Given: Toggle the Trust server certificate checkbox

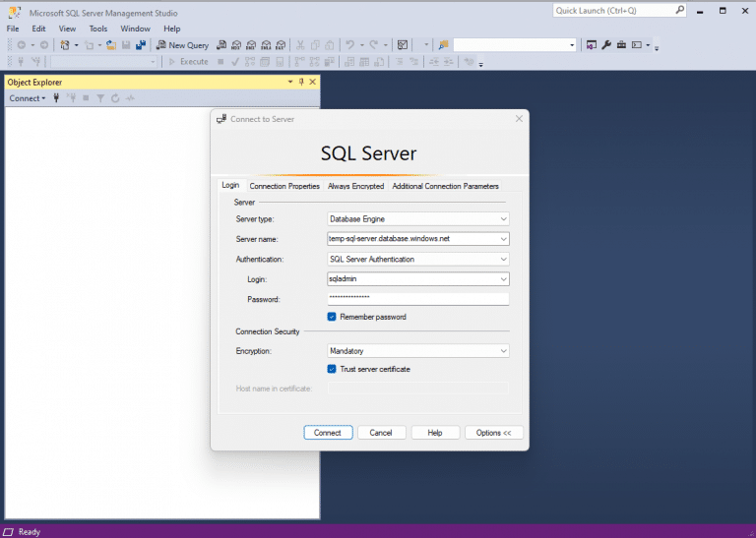Looking at the screenshot, I should (x=332, y=370).
